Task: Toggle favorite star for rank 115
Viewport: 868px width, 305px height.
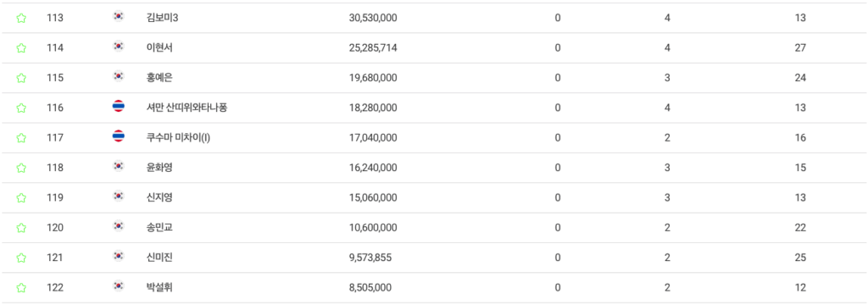Action: pyautogui.click(x=21, y=78)
